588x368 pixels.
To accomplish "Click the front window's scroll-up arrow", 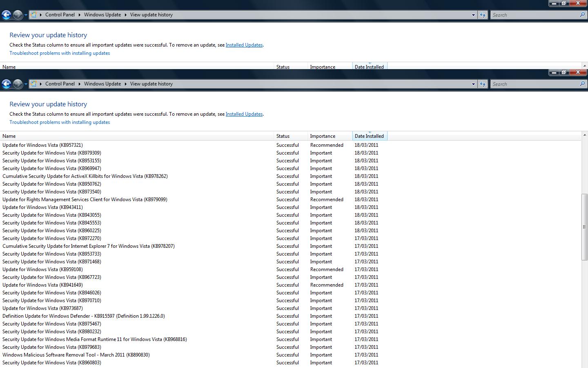I will (584, 135).
